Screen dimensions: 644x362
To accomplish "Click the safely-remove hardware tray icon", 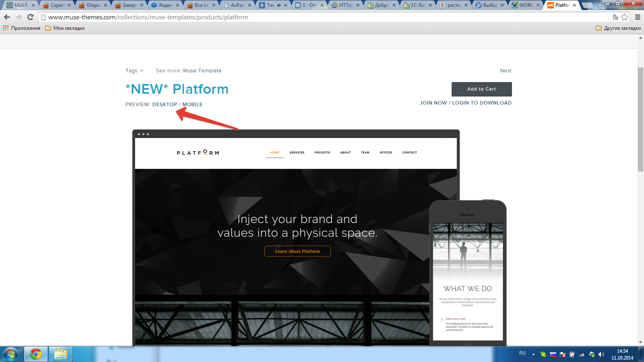I will (x=592, y=354).
